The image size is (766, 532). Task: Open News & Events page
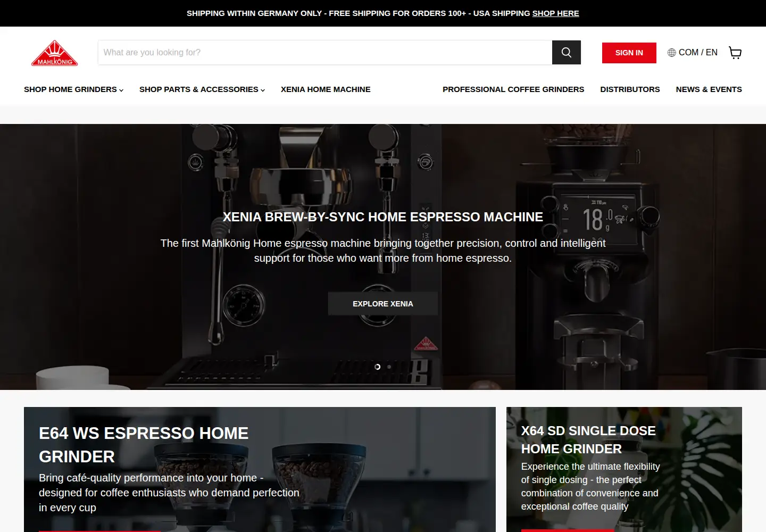pyautogui.click(x=709, y=89)
